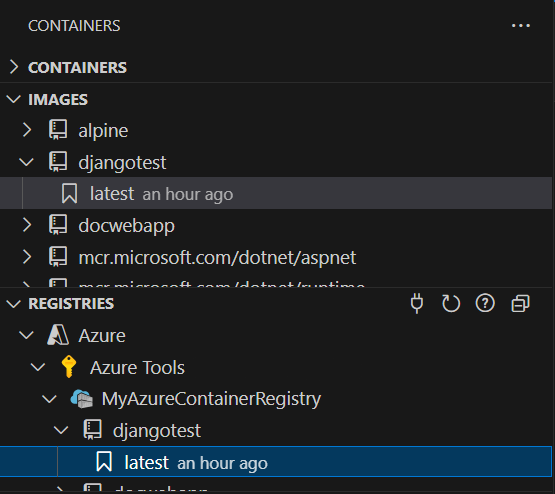Click the Azure Tools key icon
Viewport: 555px width, 494px height.
coord(69,367)
